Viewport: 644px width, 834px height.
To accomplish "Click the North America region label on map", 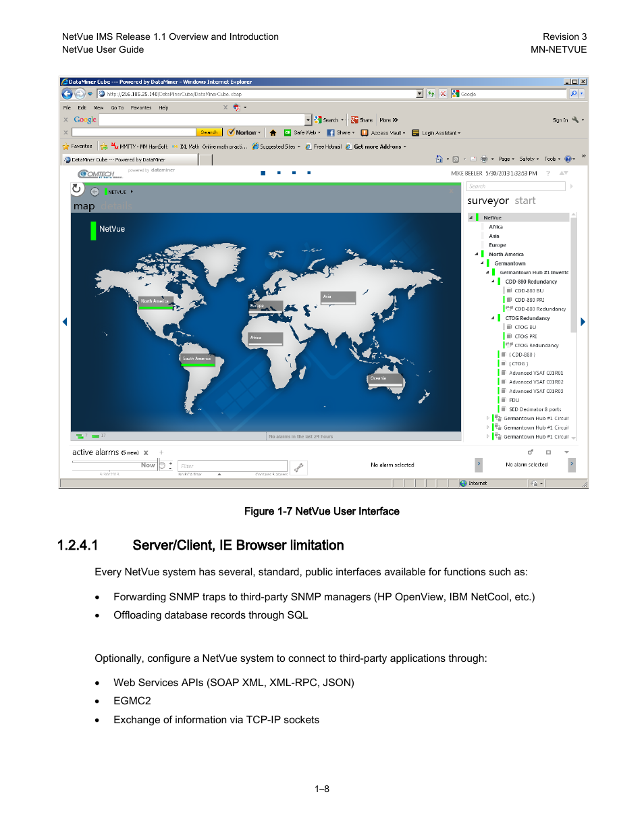I will click(156, 302).
